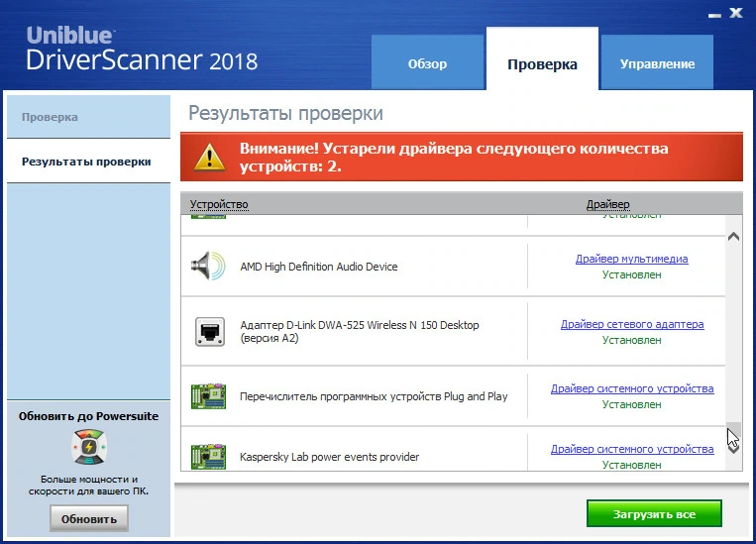
Task: Minimize the DriverScanner window
Action: point(714,15)
